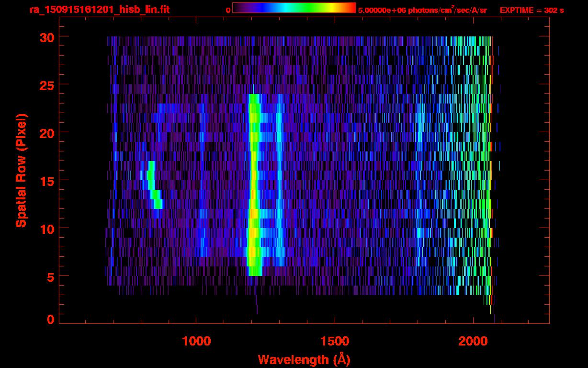Click the y-axis tick label 20
Image resolution: width=588 pixels, height=368 pixels.
click(46, 133)
